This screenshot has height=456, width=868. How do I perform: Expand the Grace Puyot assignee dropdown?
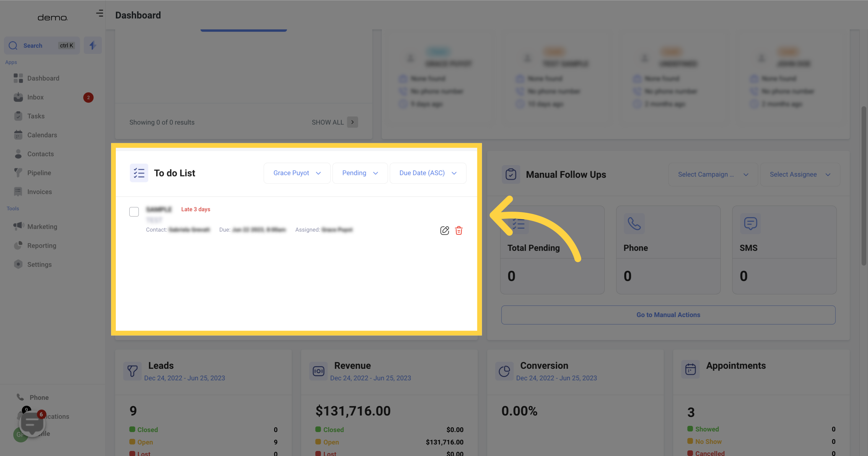[296, 173]
